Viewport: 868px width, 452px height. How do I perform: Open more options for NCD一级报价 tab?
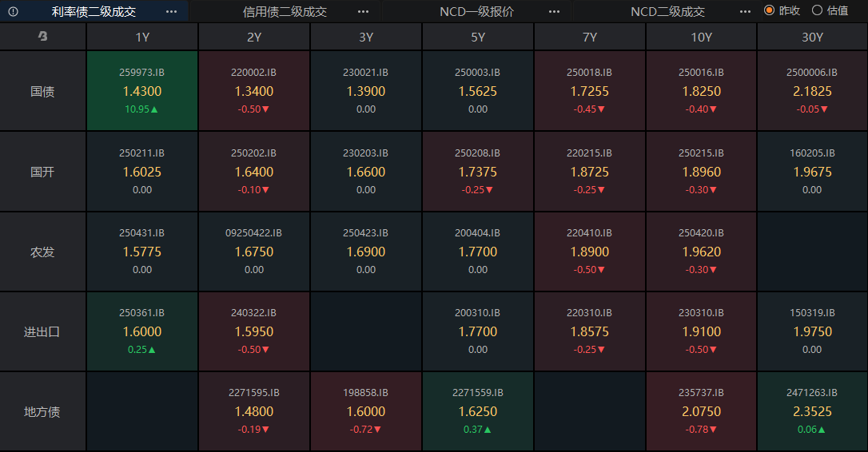coord(554,12)
